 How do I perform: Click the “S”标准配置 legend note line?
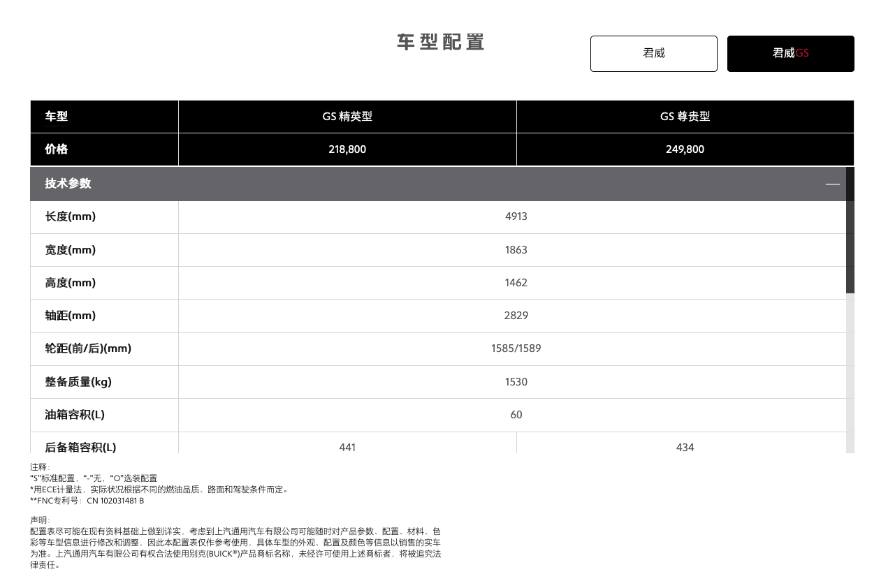94,478
